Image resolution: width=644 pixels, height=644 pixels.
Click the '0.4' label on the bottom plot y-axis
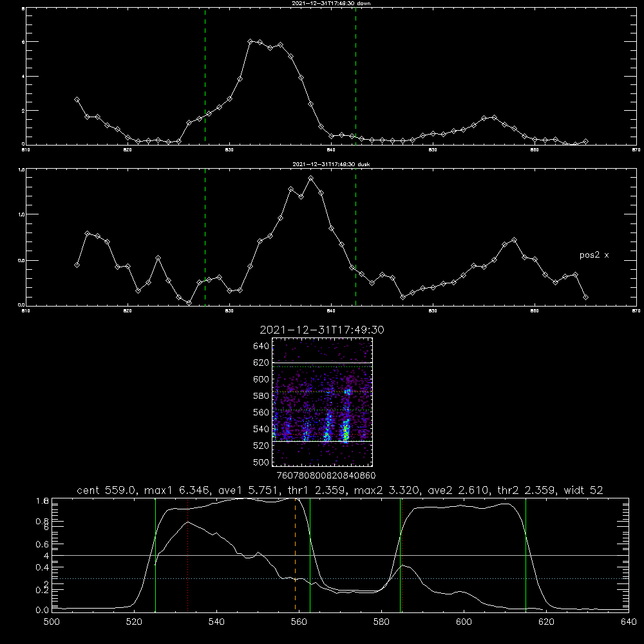point(43,567)
